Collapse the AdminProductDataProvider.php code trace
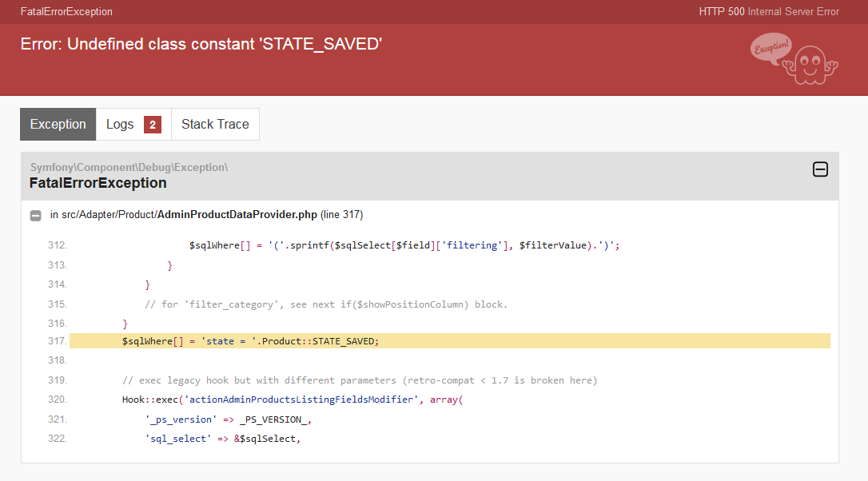The height and width of the screenshot is (481, 868). click(x=36, y=215)
